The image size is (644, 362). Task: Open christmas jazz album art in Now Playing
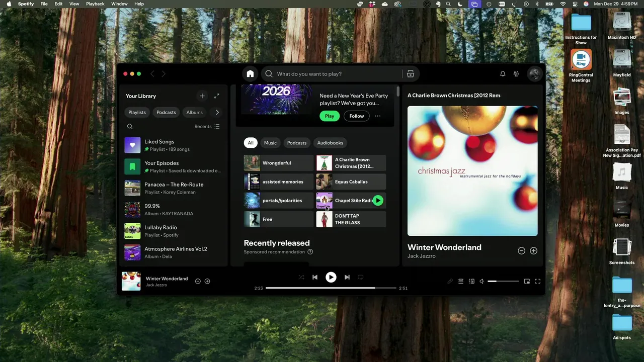[472, 171]
